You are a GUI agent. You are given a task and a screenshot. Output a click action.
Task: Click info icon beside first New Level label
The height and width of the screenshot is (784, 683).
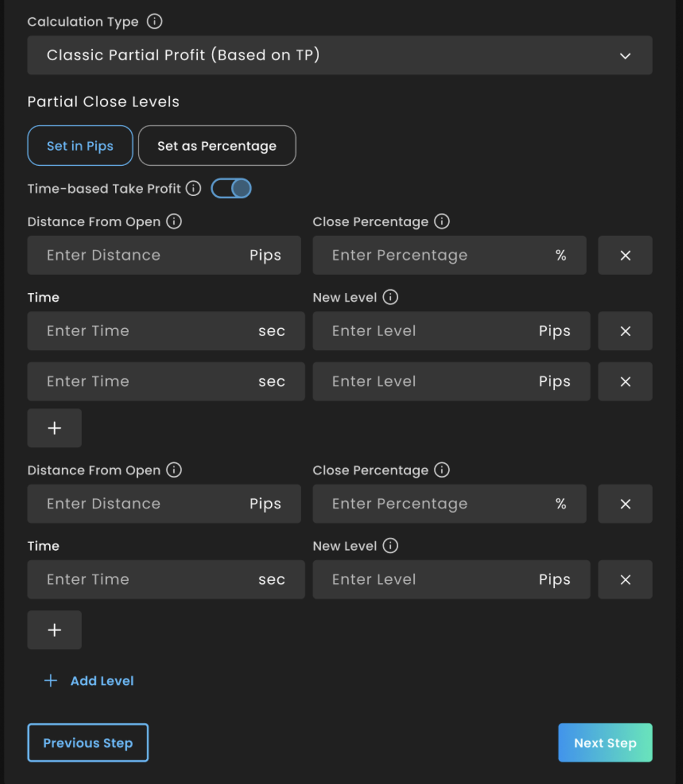pos(390,297)
